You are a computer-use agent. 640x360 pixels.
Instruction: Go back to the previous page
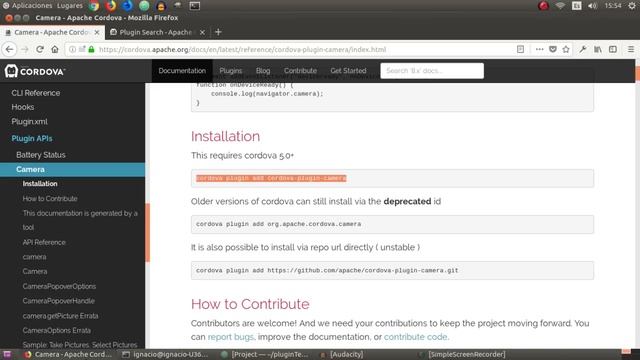pyautogui.click(x=9, y=49)
